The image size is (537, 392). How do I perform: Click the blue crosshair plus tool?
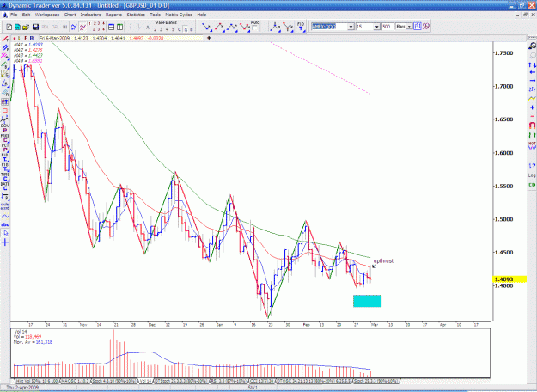[x=5, y=242]
